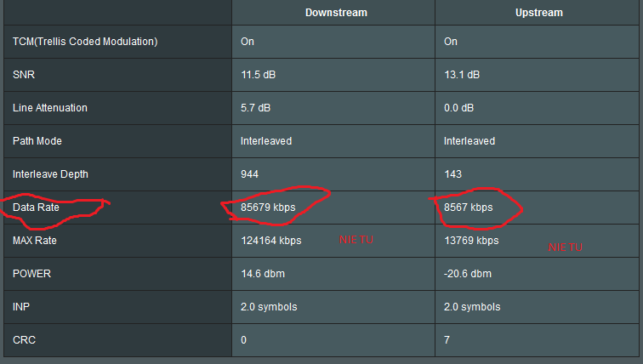Click the 14.6 dbm power value
The width and height of the screenshot is (643, 364).
click(x=263, y=274)
